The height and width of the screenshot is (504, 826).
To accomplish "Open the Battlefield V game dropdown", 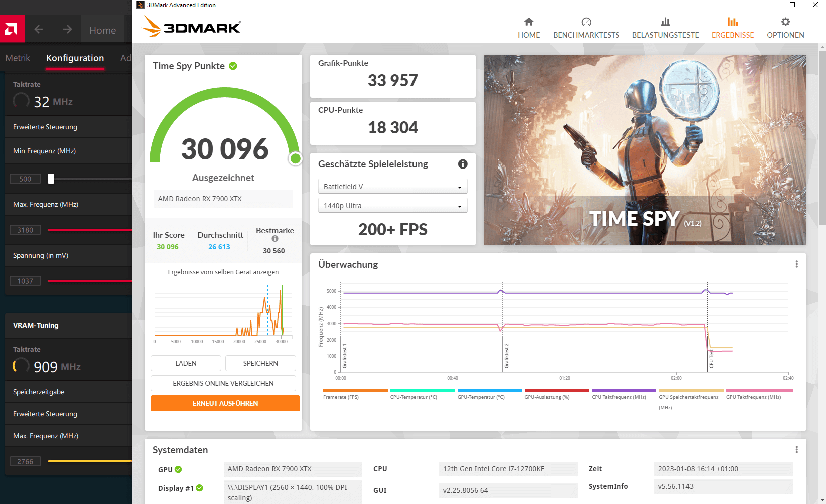I will point(392,186).
